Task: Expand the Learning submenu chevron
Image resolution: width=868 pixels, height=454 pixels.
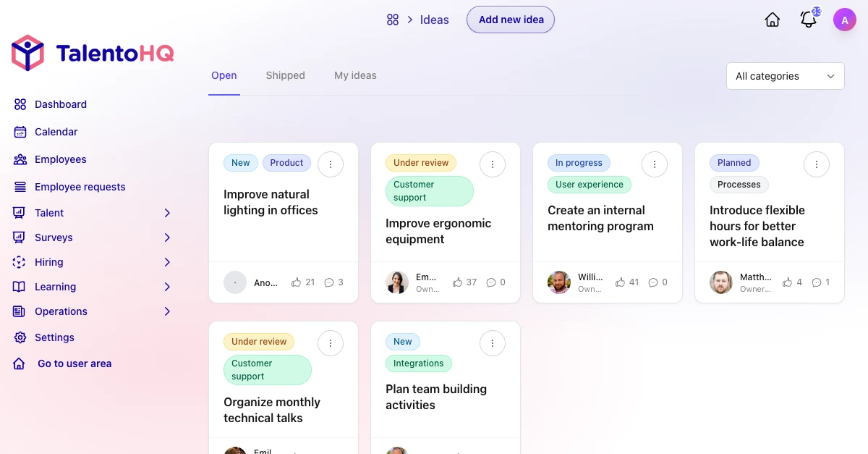Action: click(167, 287)
